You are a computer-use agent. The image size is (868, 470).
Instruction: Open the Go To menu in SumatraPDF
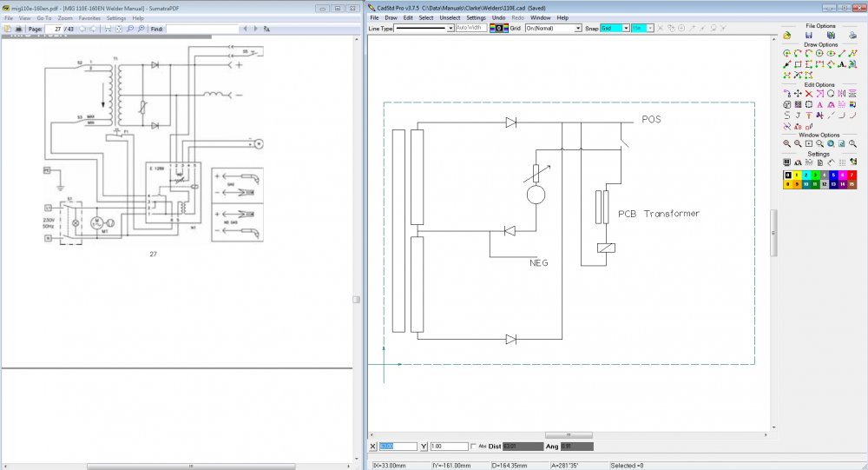tap(43, 18)
